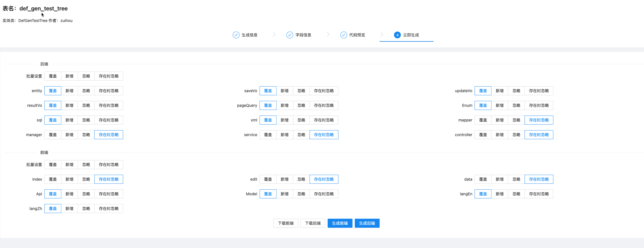
Task: Click the step 4 立即生成 number icon
Action: [397, 35]
